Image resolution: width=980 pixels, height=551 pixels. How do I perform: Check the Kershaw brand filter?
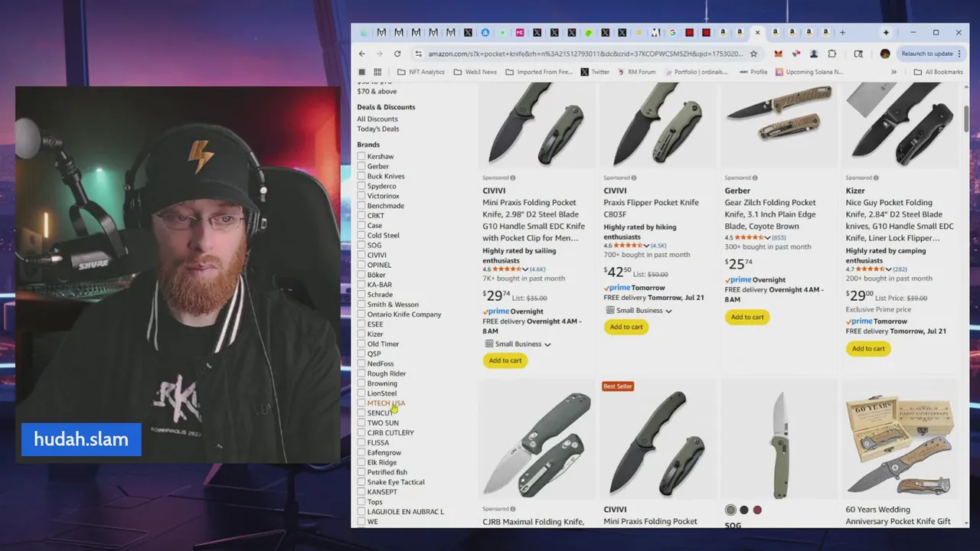pos(361,156)
